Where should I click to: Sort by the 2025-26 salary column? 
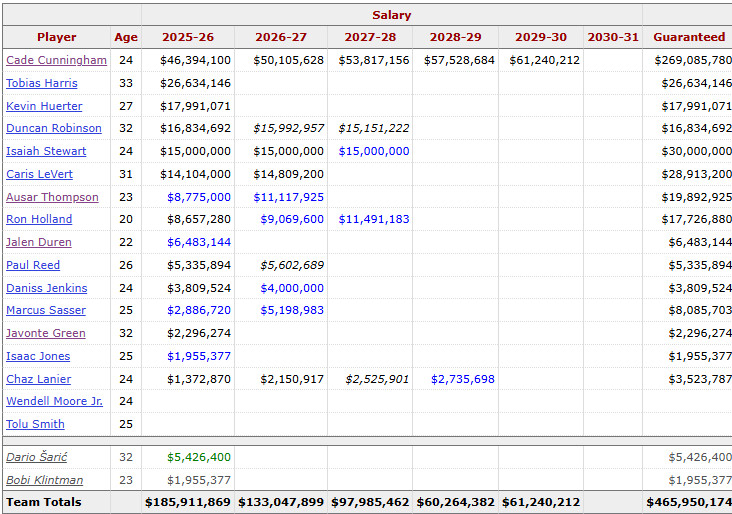click(188, 37)
